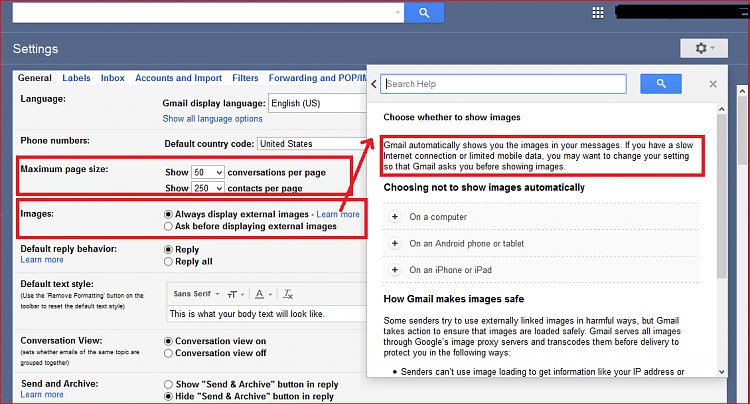Click Show all language options link

[x=212, y=119]
